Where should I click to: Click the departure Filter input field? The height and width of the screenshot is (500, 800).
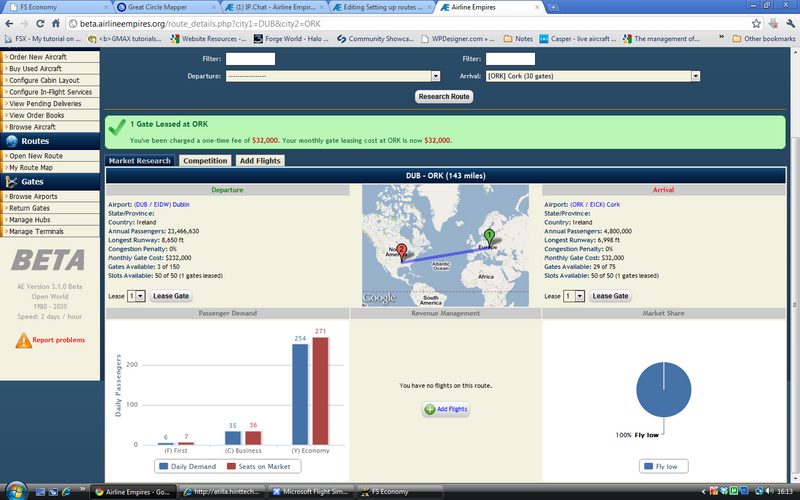click(250, 59)
